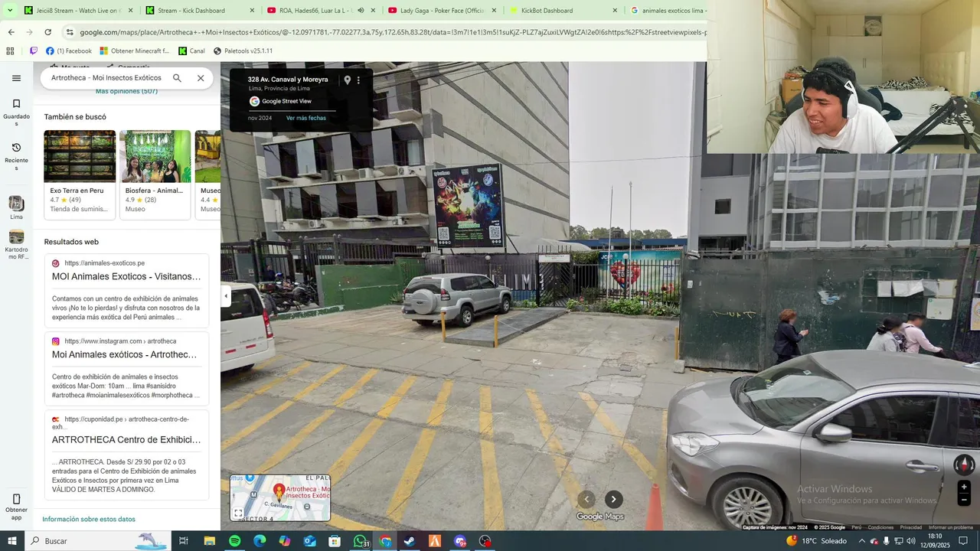Open Spotify from taskbar
This screenshot has width=980, height=551.
(x=234, y=541)
